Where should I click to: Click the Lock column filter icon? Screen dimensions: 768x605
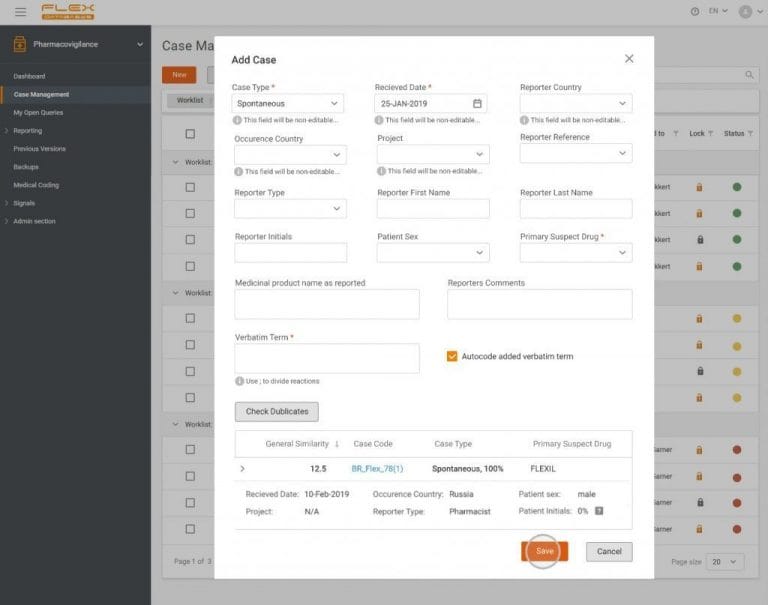pos(711,133)
